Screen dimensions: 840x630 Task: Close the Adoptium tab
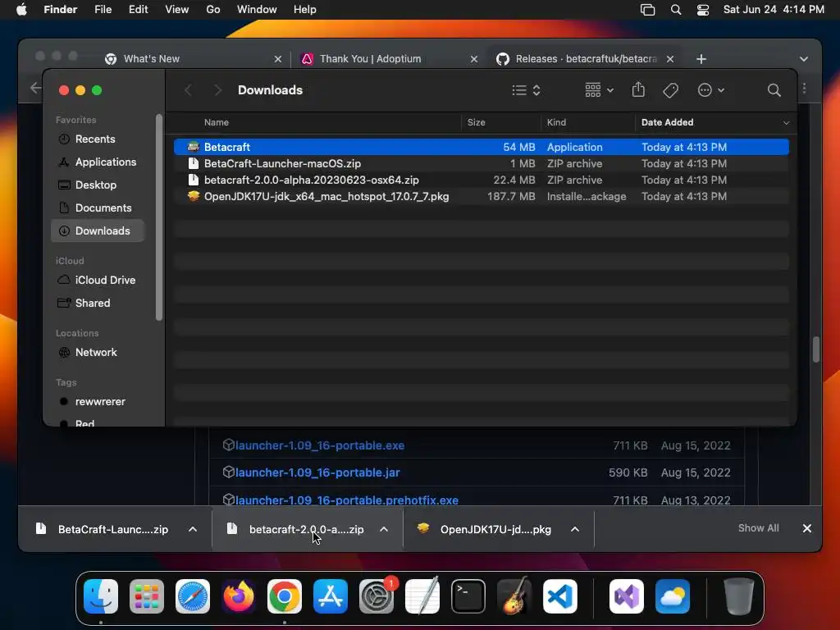click(473, 59)
